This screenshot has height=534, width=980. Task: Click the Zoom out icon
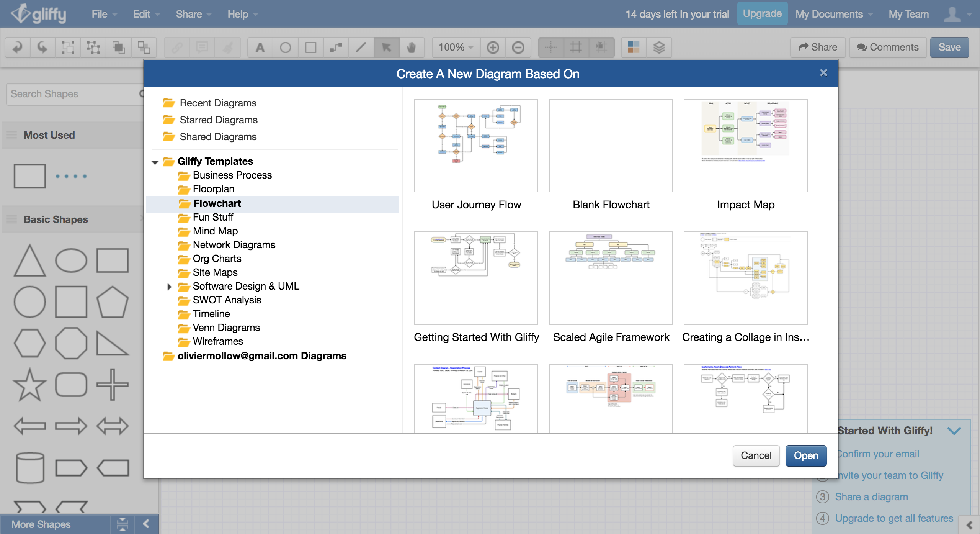pos(518,48)
